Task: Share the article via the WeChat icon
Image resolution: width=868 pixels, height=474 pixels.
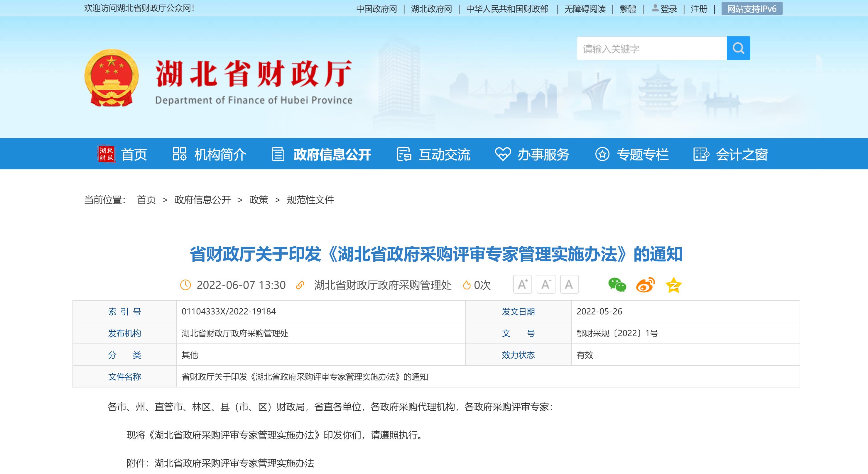Action: click(617, 285)
